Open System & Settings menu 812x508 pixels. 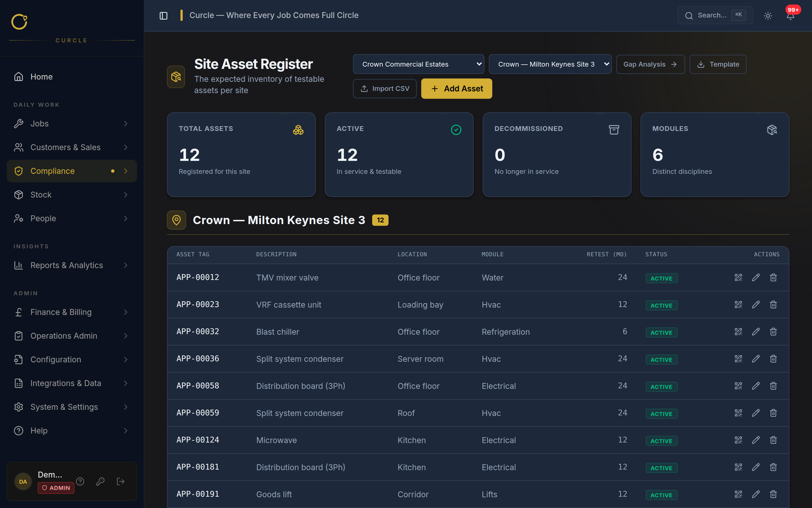coord(72,407)
